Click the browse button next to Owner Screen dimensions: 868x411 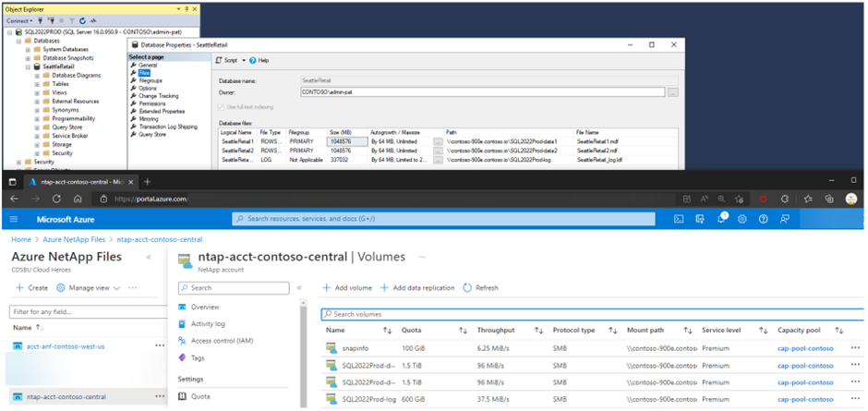click(672, 92)
